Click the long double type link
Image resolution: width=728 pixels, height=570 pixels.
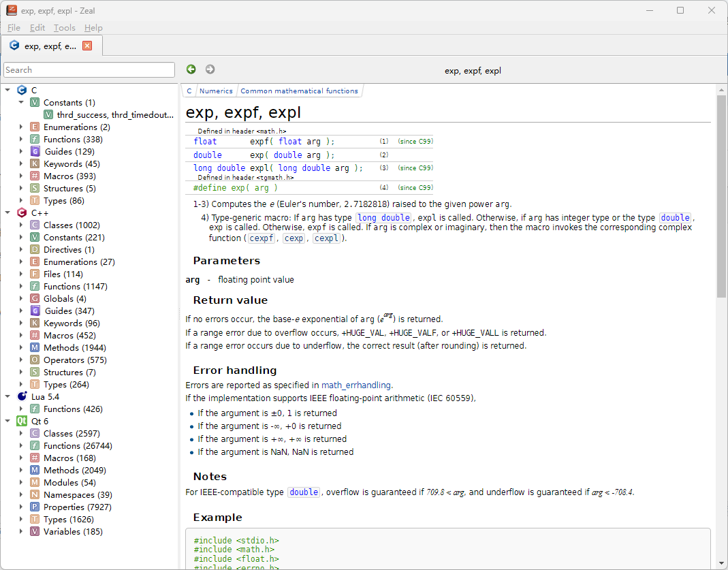point(383,218)
